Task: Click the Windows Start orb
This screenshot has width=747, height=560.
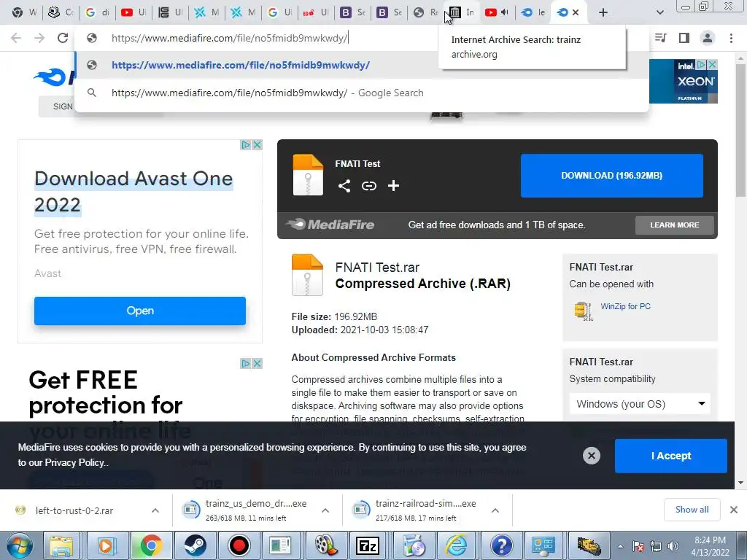Action: coord(20,545)
